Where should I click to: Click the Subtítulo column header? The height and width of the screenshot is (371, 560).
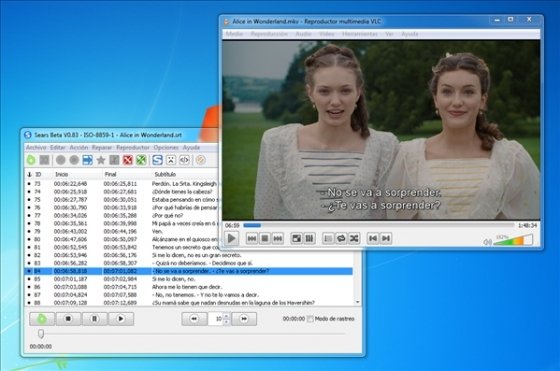pos(165,174)
